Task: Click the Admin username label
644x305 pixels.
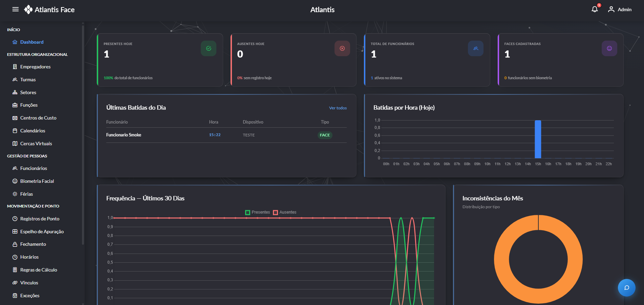Action: tap(624, 9)
